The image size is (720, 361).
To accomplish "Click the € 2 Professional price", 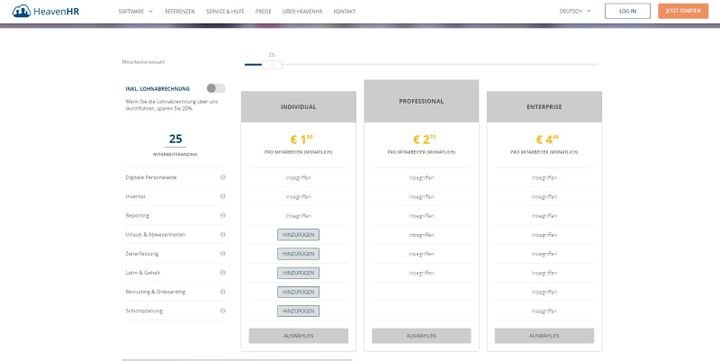I will tap(424, 139).
